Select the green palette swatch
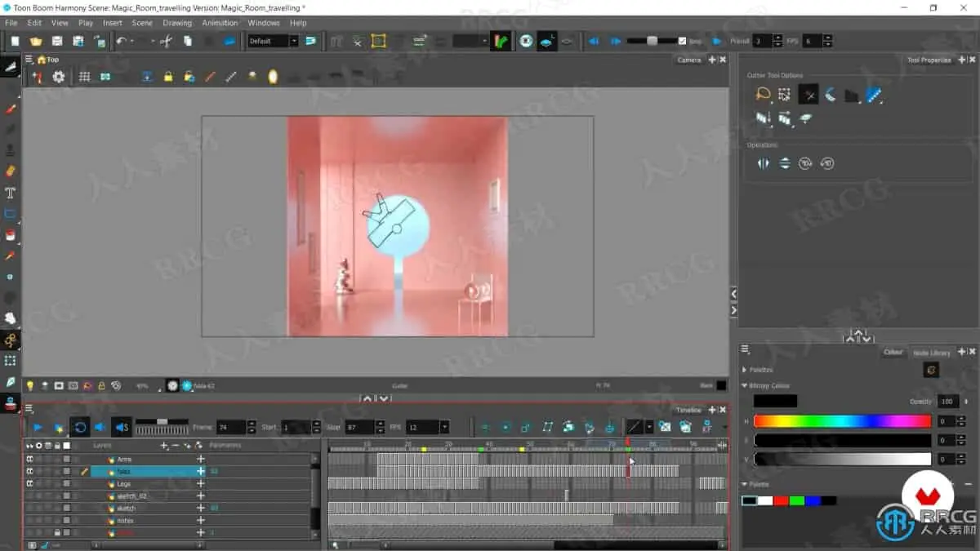Viewport: 980px width, 551px height. (x=797, y=500)
